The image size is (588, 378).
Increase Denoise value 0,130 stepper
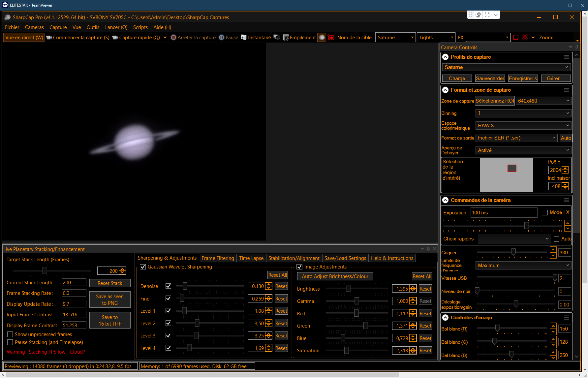click(x=269, y=285)
